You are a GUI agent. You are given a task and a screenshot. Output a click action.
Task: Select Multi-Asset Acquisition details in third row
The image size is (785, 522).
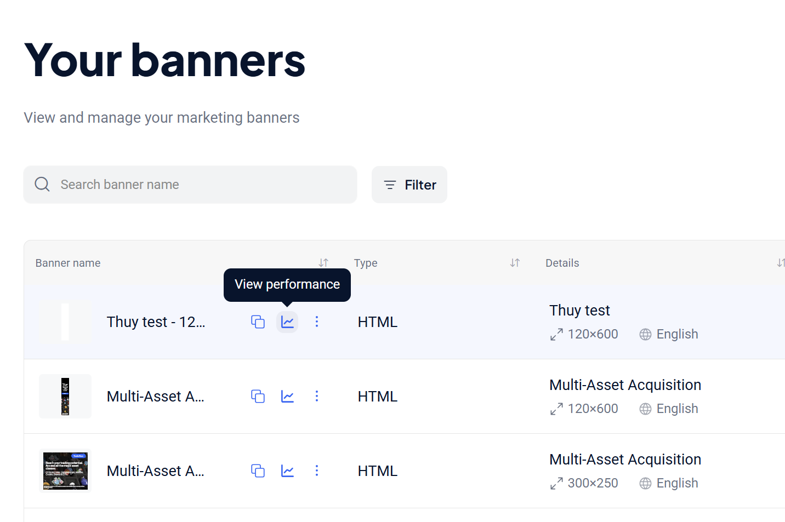pos(625,459)
